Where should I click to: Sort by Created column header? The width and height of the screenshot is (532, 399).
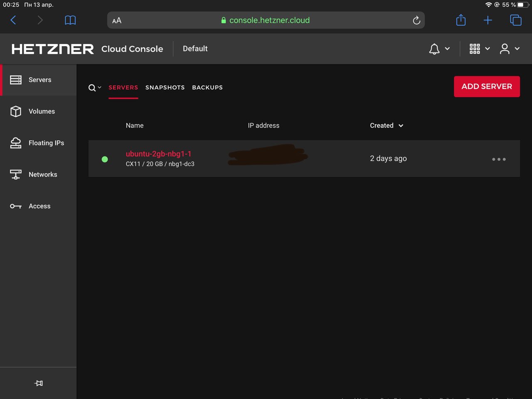(x=382, y=126)
